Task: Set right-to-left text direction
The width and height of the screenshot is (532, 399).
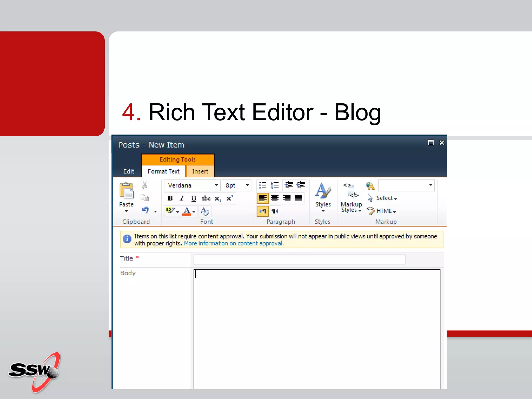Action: pos(275,211)
